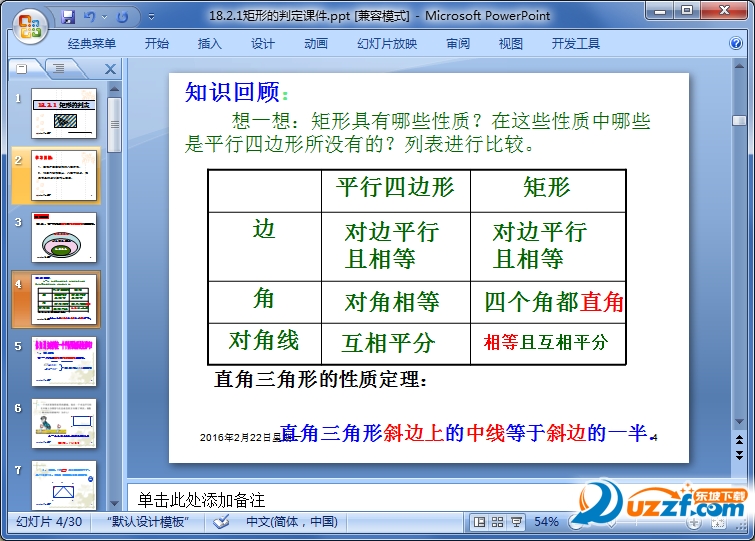The width and height of the screenshot is (755, 541).
Task: Open the undo history dropdown arrow
Action: (104, 17)
